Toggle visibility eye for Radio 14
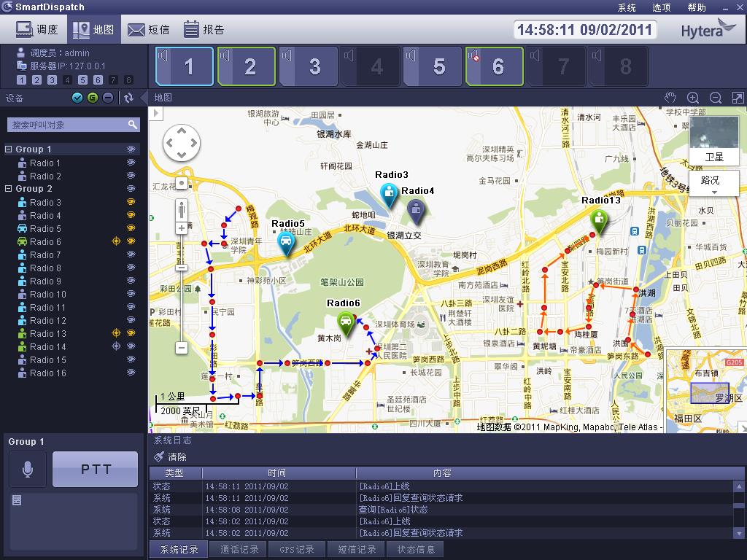Image resolution: width=747 pixels, height=560 pixels. 131,346
